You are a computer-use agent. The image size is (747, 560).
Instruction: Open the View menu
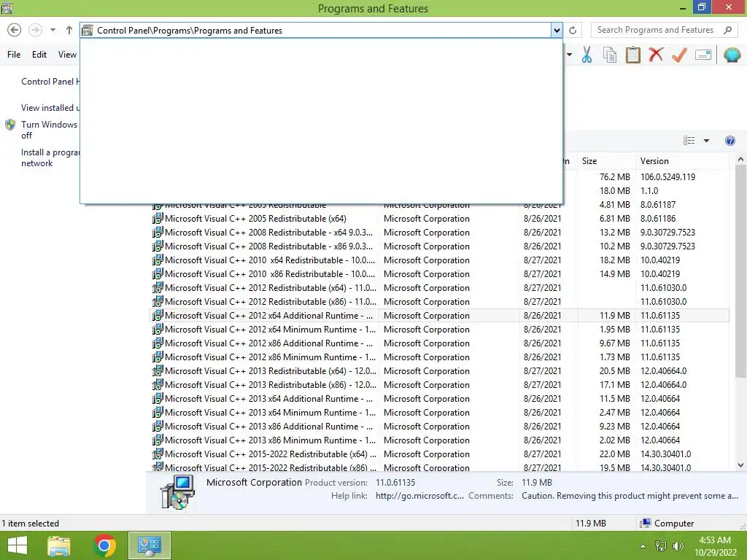(x=67, y=54)
